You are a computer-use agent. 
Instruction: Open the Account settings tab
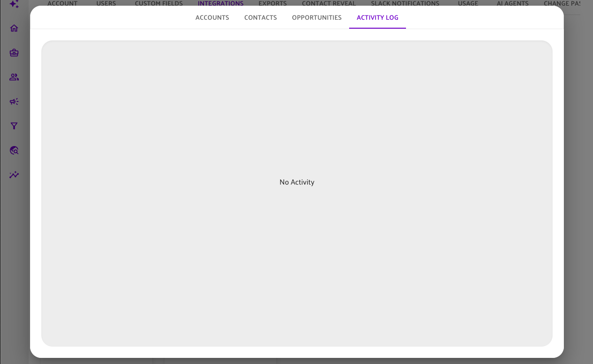pyautogui.click(x=62, y=4)
